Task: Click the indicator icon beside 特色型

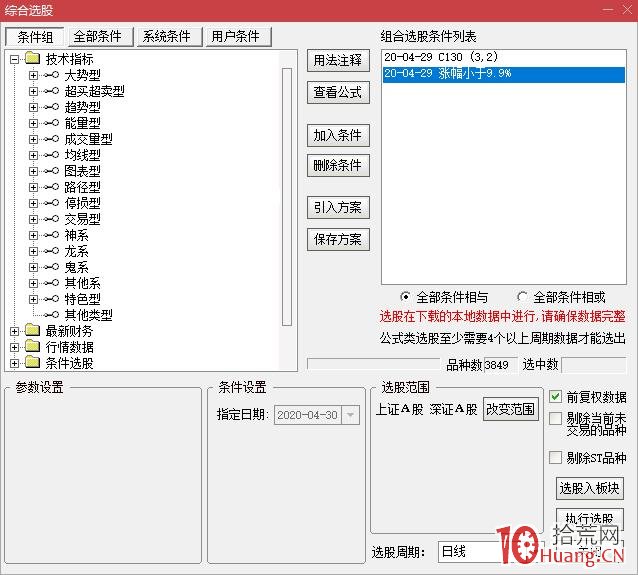Action: pos(52,299)
